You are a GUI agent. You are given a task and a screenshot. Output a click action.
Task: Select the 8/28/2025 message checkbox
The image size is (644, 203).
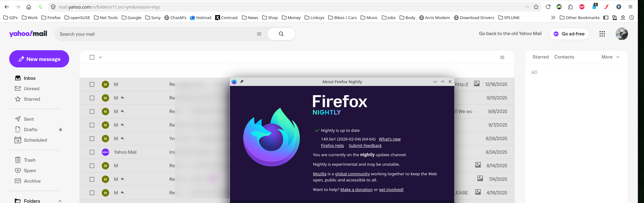pyautogui.click(x=92, y=139)
